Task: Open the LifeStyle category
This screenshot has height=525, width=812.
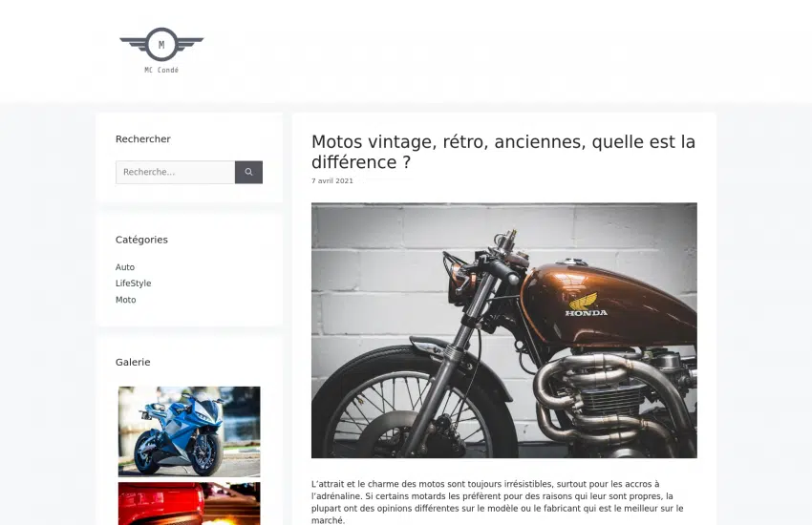Action: point(133,283)
